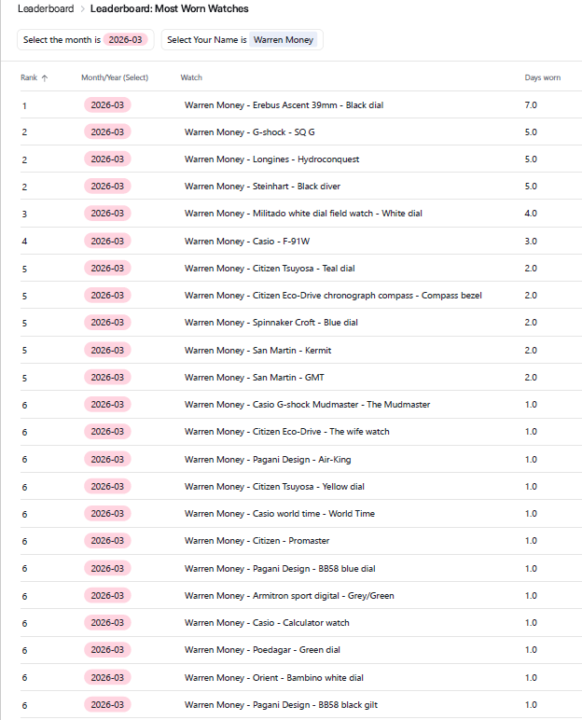The width and height of the screenshot is (582, 720).
Task: Click the Watch column header
Action: point(191,78)
